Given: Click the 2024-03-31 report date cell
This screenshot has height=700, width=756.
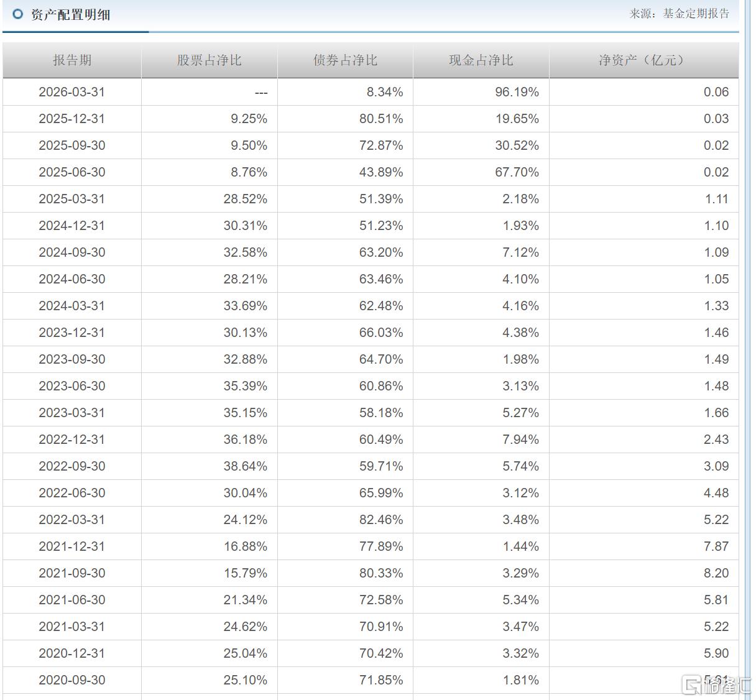Looking at the screenshot, I should pyautogui.click(x=72, y=306).
